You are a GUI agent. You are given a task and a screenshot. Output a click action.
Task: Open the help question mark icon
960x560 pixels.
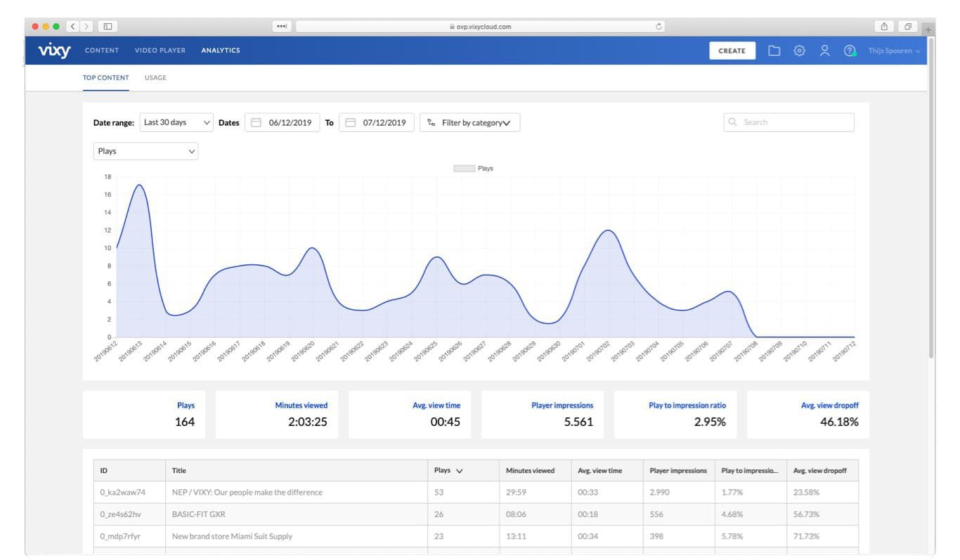pyautogui.click(x=850, y=51)
